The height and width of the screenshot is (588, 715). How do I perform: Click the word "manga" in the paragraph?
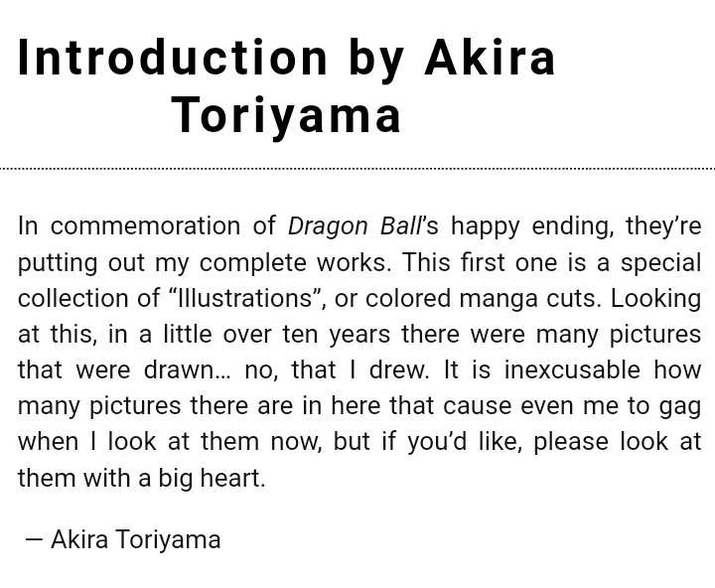coord(500,298)
